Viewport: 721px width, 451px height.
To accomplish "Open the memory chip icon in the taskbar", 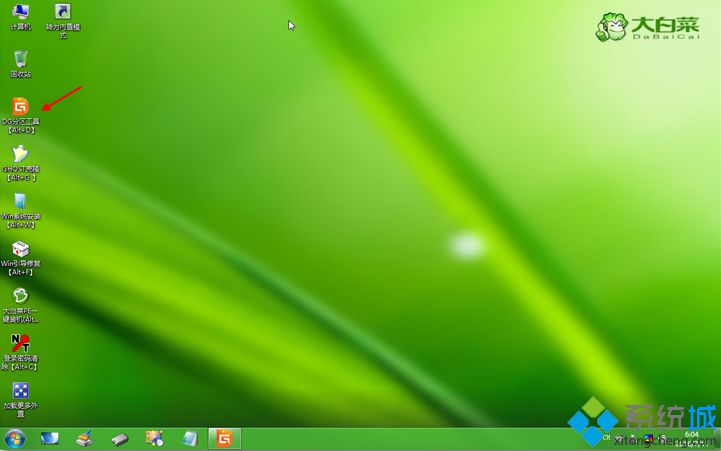I will [120, 439].
